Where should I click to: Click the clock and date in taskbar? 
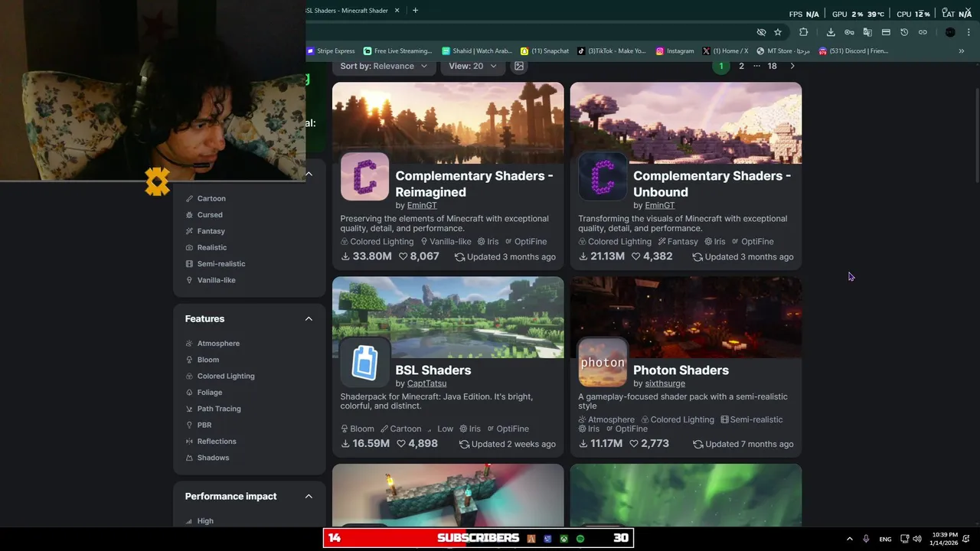(943, 539)
